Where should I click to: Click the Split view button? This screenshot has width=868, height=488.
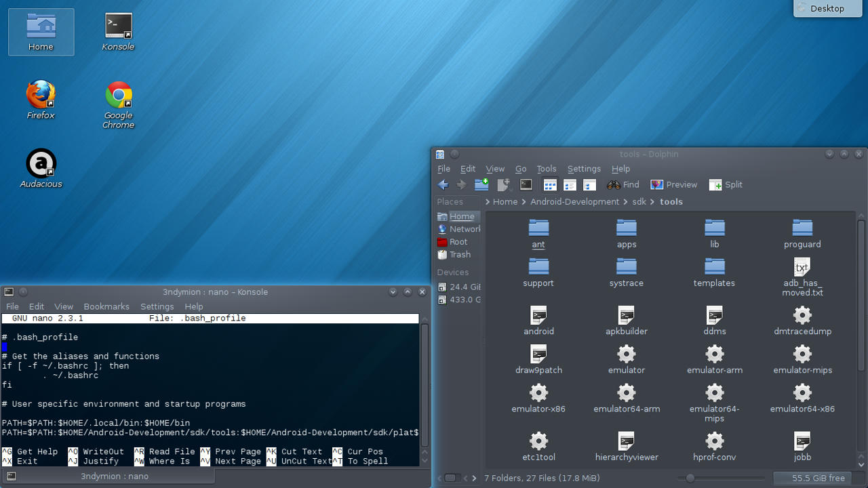[x=726, y=184]
